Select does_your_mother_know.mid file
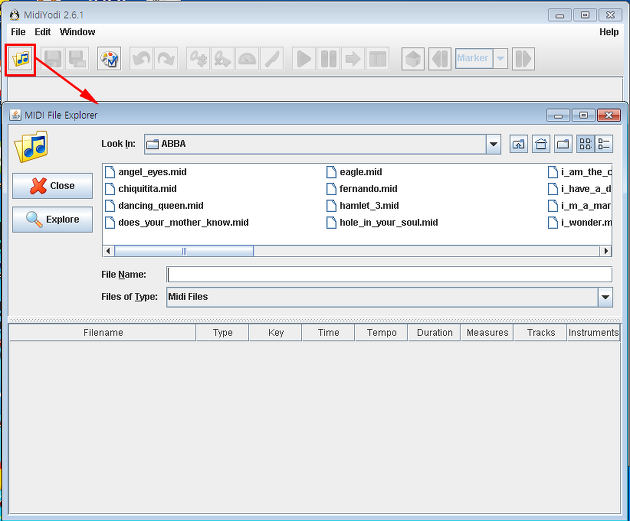The image size is (630, 521). (x=177, y=223)
